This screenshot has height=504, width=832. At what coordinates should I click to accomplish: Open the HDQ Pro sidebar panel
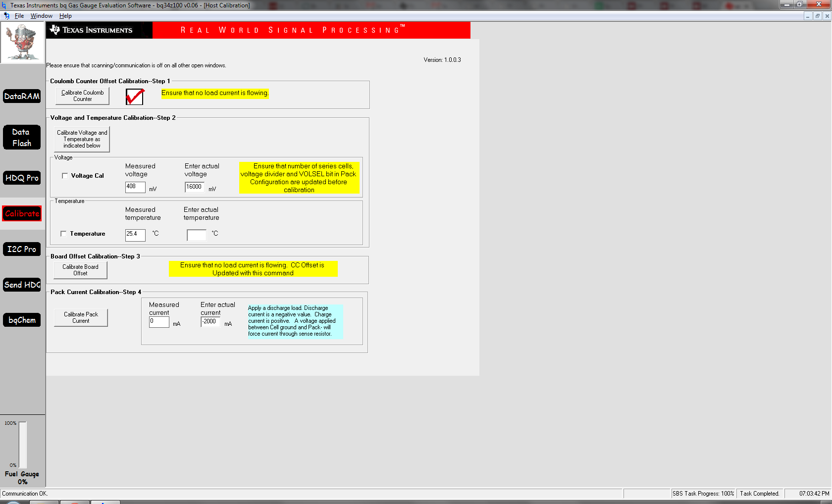click(22, 178)
